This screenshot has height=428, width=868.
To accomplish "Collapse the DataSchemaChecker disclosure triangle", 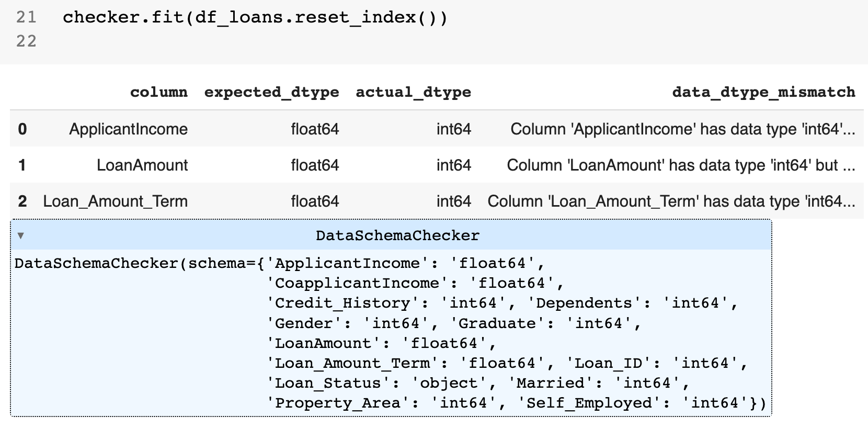I will 20,235.
